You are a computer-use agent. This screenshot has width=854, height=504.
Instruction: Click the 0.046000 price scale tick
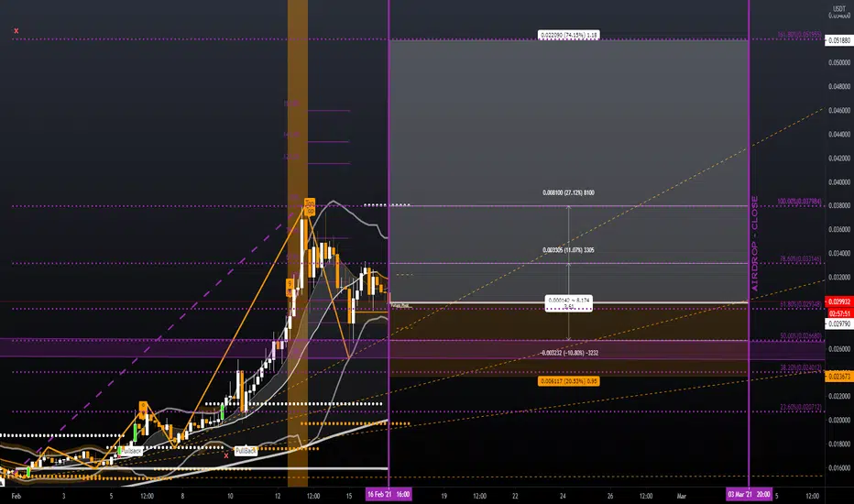pyautogui.click(x=839, y=110)
